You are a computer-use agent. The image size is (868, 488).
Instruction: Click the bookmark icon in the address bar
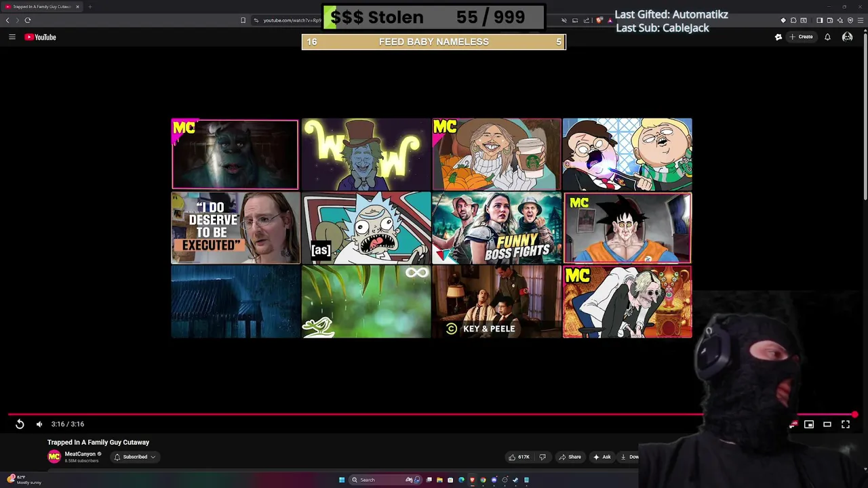(243, 20)
